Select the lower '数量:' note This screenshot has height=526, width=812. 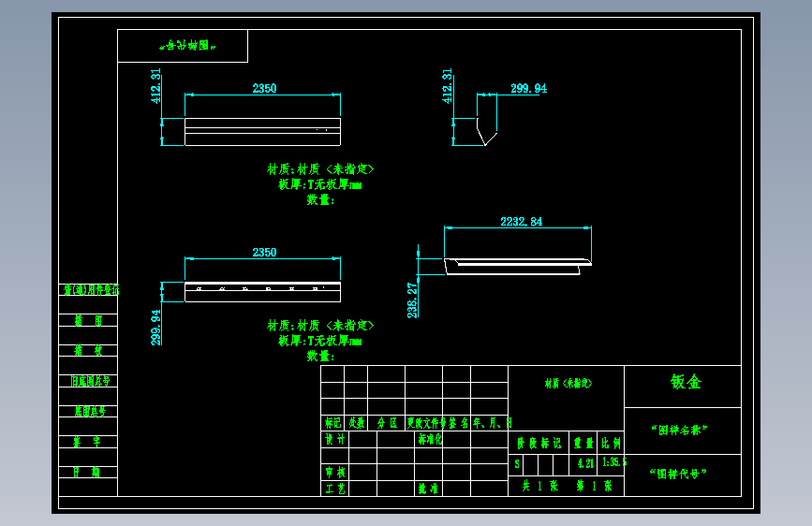[320, 357]
